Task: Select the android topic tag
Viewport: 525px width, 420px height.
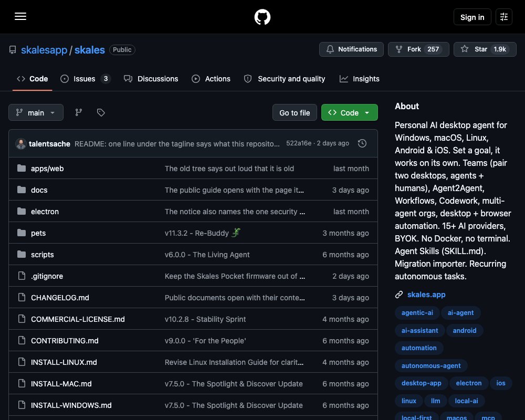Action: pyautogui.click(x=465, y=330)
